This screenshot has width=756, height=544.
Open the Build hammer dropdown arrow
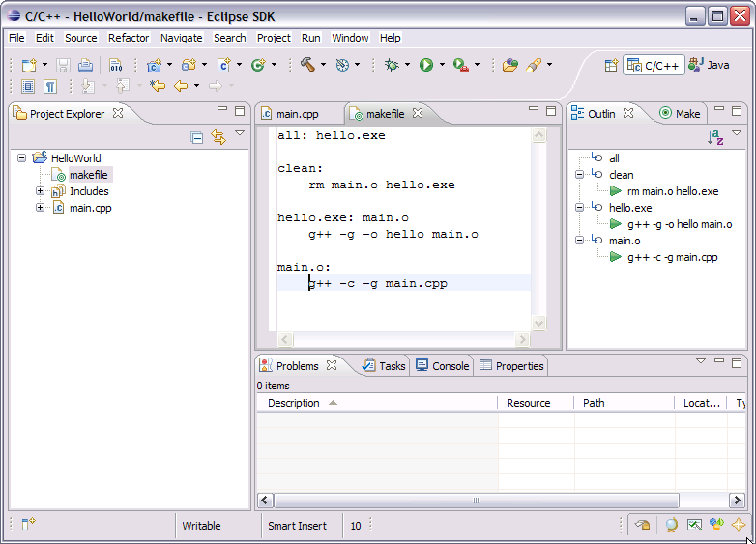coord(324,65)
